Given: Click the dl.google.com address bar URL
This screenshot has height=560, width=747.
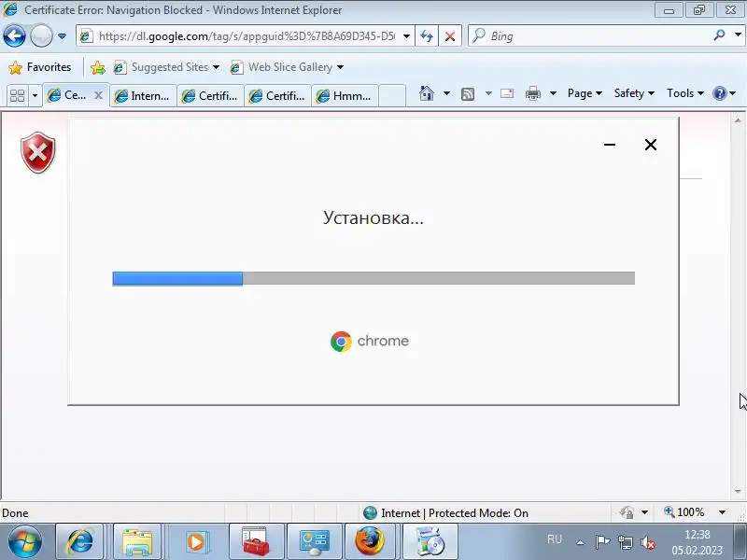Looking at the screenshot, I should point(247,36).
